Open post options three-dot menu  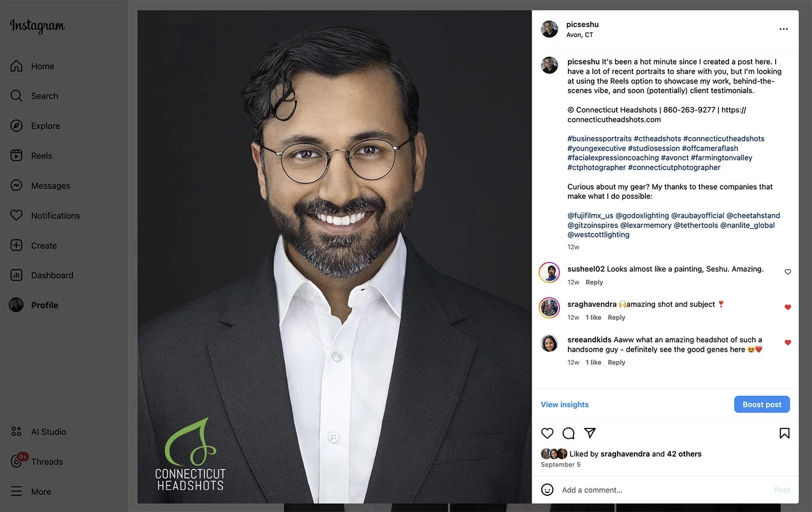tap(783, 29)
